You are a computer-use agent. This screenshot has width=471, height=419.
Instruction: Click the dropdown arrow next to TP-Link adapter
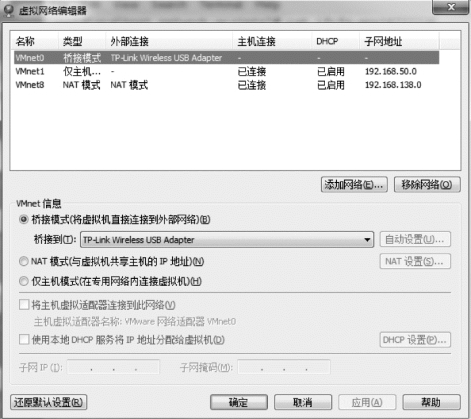click(x=367, y=240)
